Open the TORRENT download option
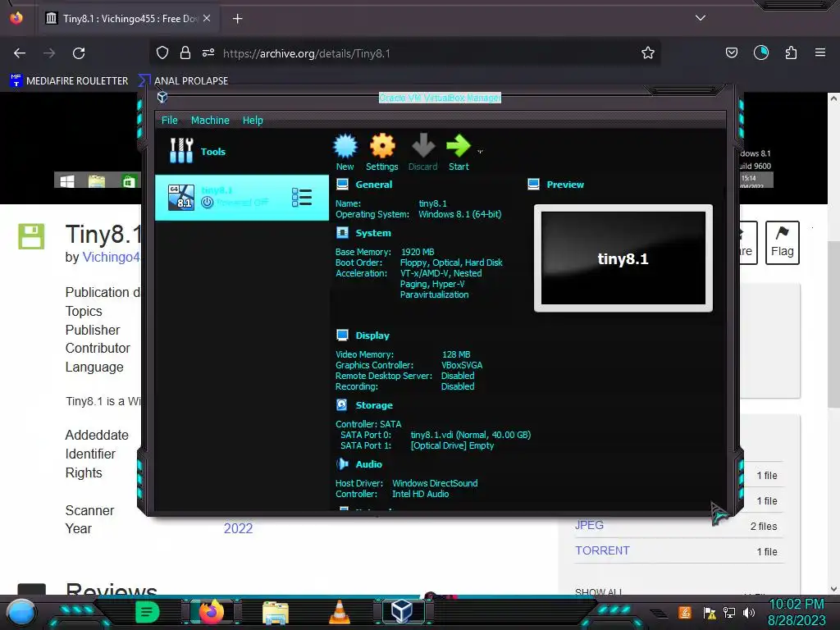This screenshot has height=630, width=840. point(602,550)
